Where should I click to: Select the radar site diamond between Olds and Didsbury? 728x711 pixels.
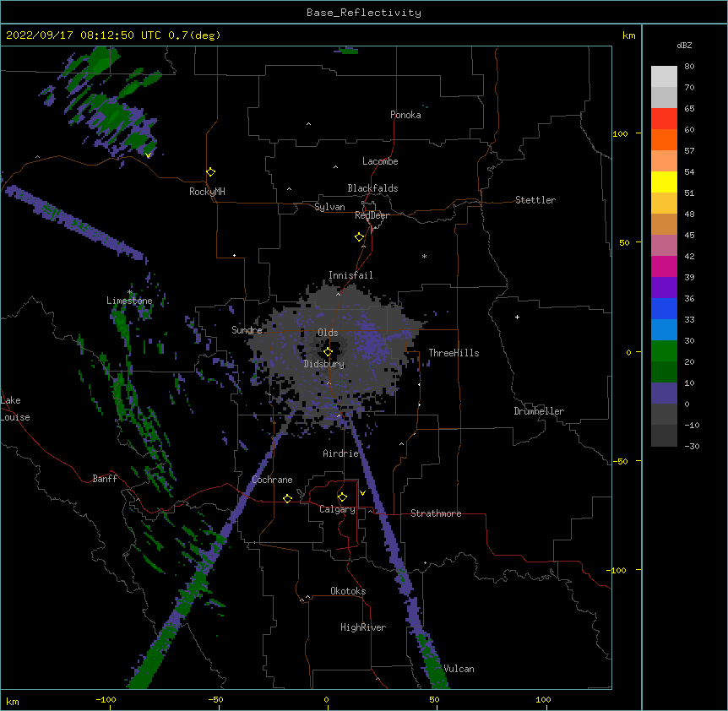328,352
